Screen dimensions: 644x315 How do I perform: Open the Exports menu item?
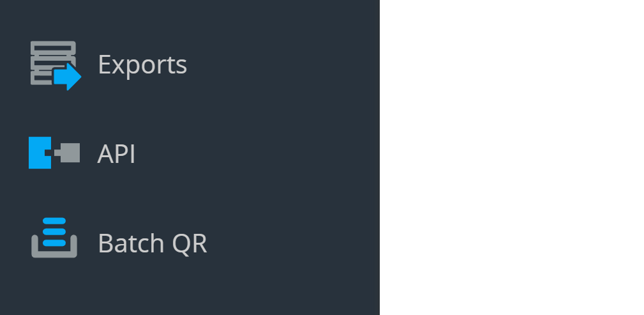pos(142,65)
